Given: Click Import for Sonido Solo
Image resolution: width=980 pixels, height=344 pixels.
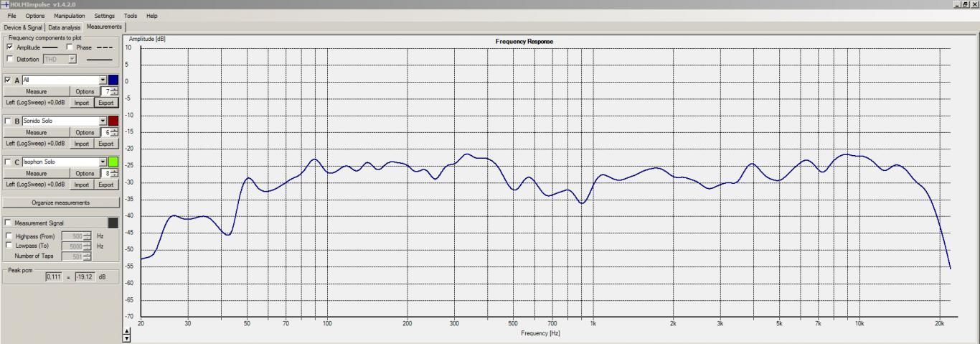Looking at the screenshot, I should pyautogui.click(x=82, y=144).
